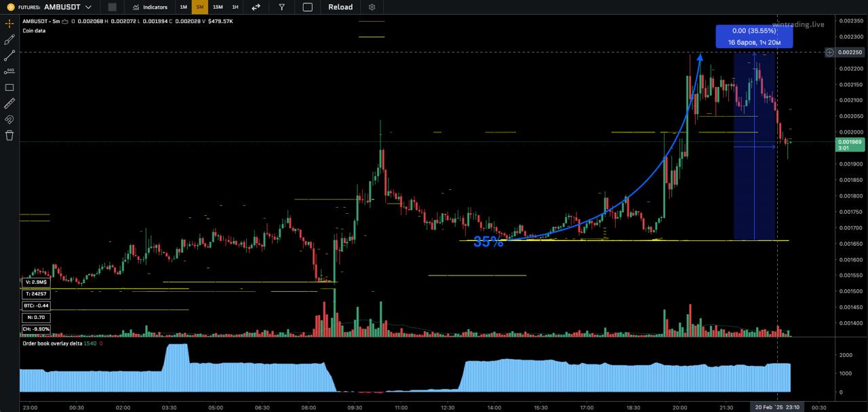
Task: Activate the ruler measure tool
Action: tap(9, 103)
